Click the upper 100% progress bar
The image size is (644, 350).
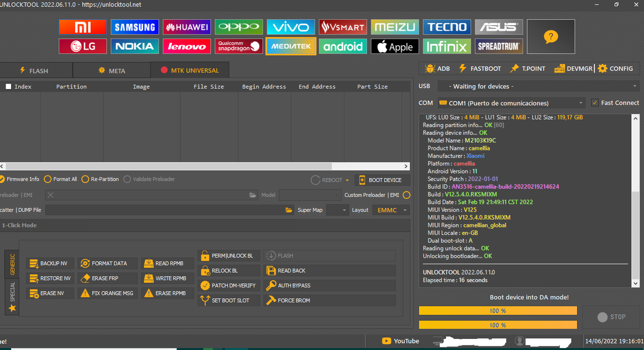tap(498, 311)
